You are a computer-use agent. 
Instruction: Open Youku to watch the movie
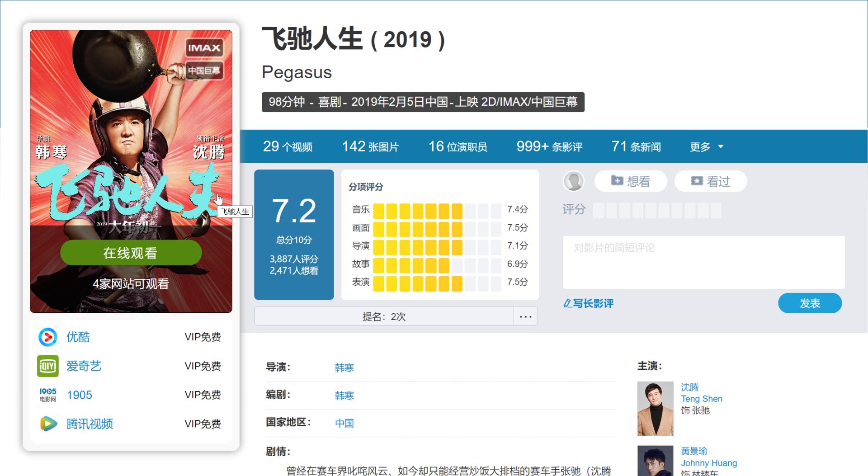pos(47,337)
